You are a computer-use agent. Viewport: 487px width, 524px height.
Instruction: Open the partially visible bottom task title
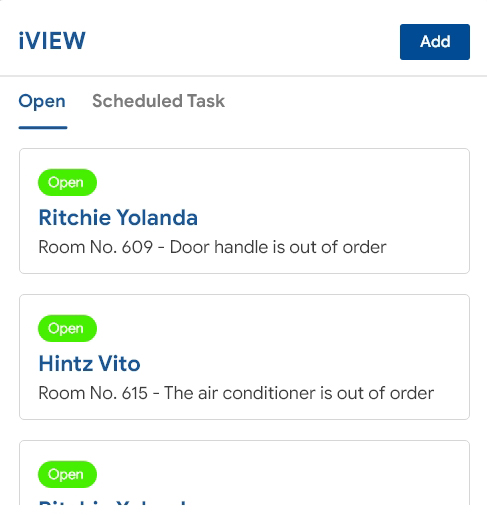click(x=112, y=502)
